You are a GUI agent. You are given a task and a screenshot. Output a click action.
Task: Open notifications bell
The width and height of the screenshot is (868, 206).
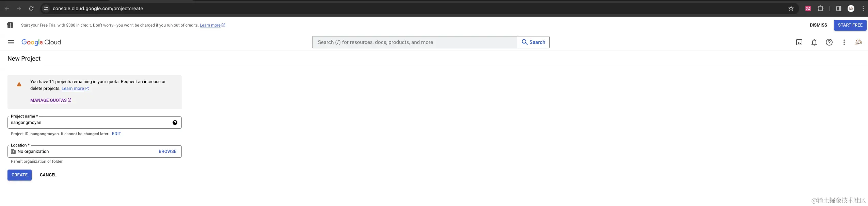814,42
